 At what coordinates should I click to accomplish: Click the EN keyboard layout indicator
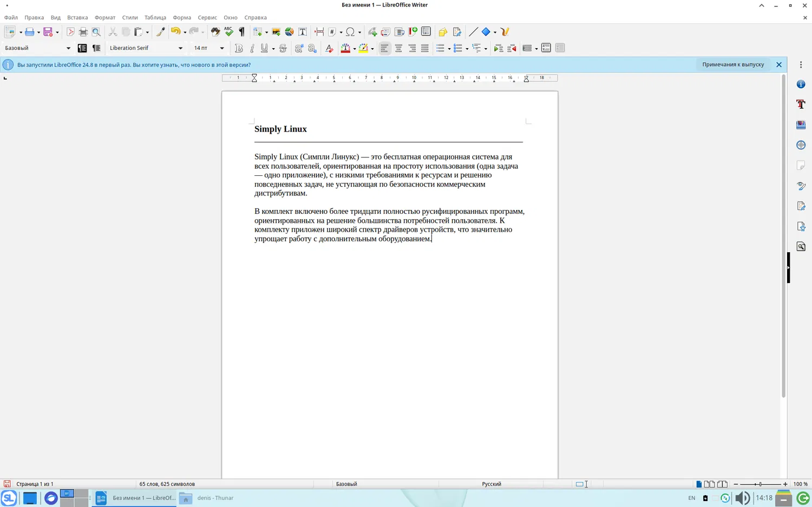692,498
